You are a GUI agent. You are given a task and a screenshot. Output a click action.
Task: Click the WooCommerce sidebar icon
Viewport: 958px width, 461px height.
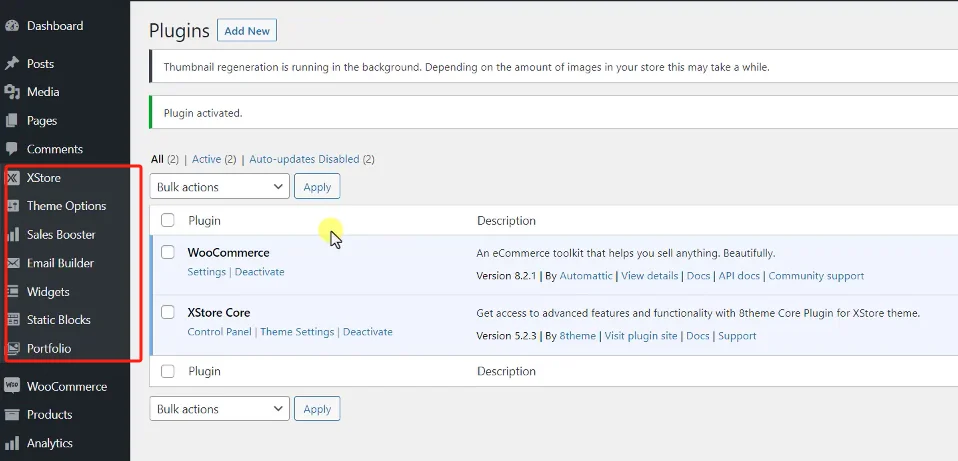(x=12, y=386)
